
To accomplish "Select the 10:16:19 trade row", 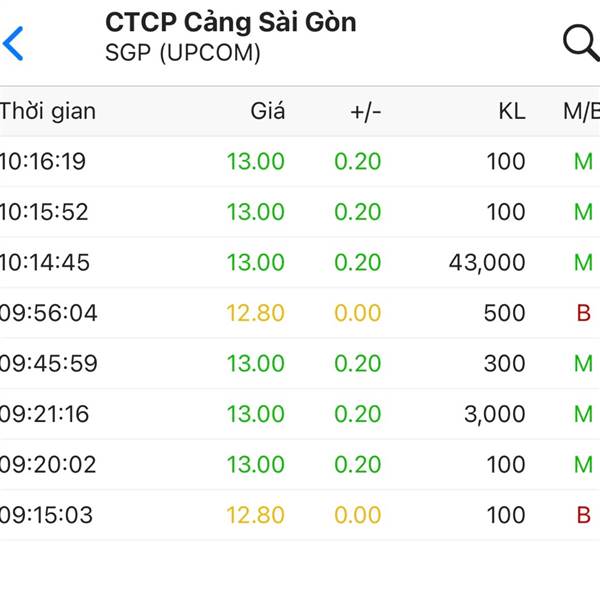I will pyautogui.click(x=300, y=161).
